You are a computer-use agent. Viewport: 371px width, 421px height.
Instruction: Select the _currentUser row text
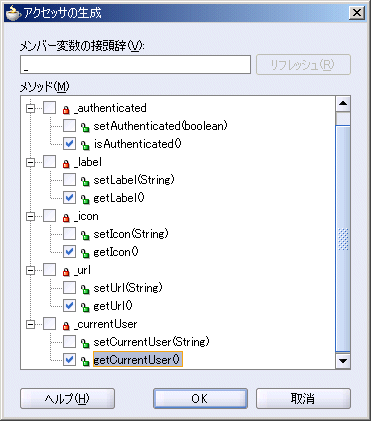[106, 324]
